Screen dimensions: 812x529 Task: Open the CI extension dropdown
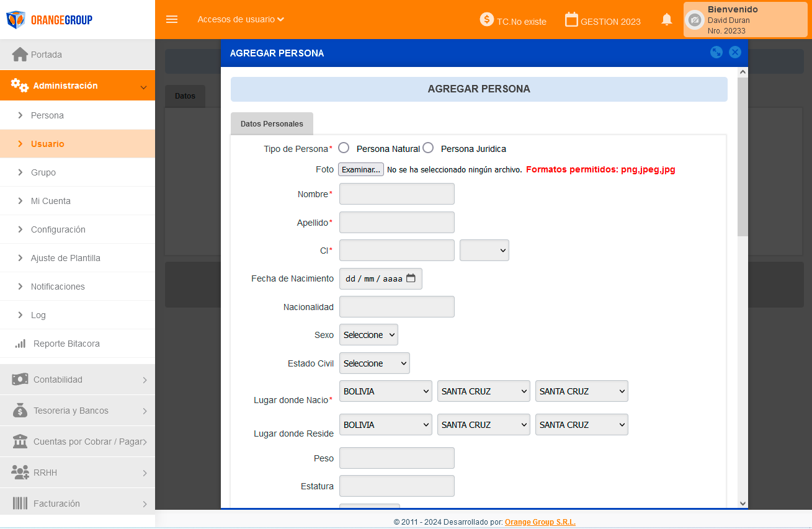pos(484,250)
